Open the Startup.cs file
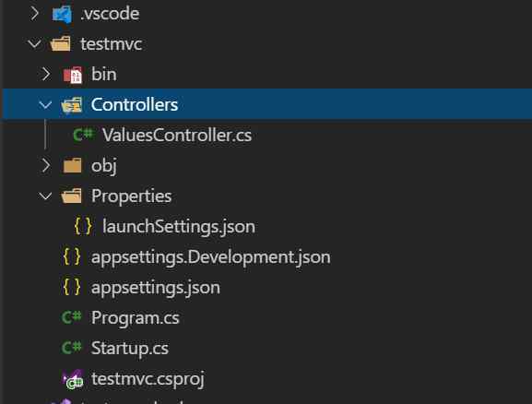The height and width of the screenshot is (404, 532). pyautogui.click(x=130, y=349)
